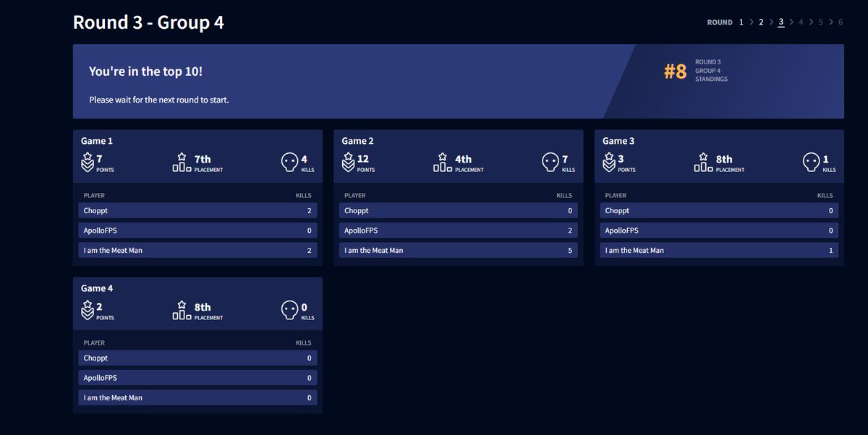Click the 7th placement value in Game 1
The height and width of the screenshot is (435, 868).
pos(203,159)
